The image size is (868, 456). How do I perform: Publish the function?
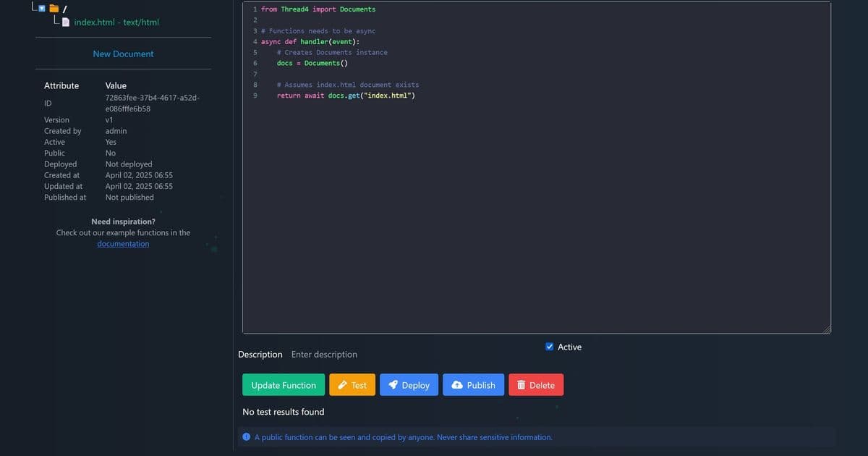click(473, 384)
